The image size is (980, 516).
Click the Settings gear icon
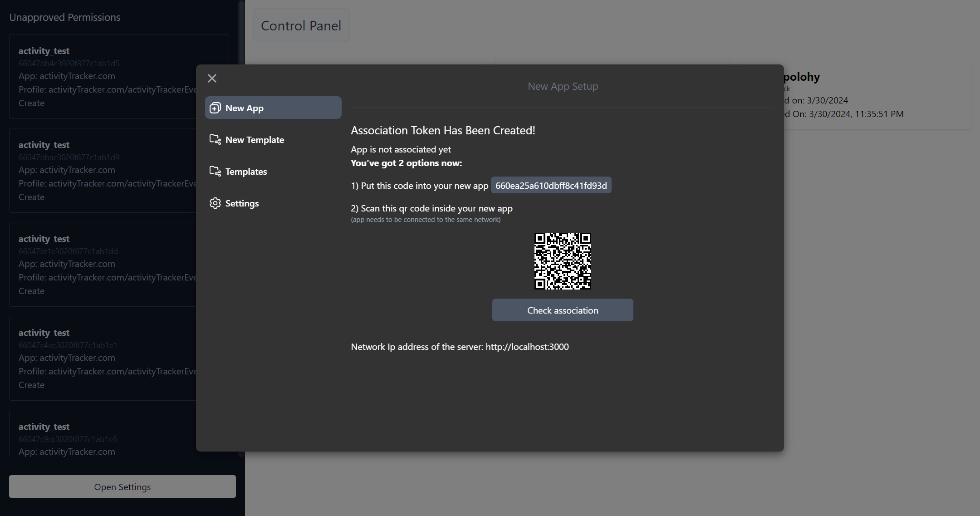(x=215, y=203)
